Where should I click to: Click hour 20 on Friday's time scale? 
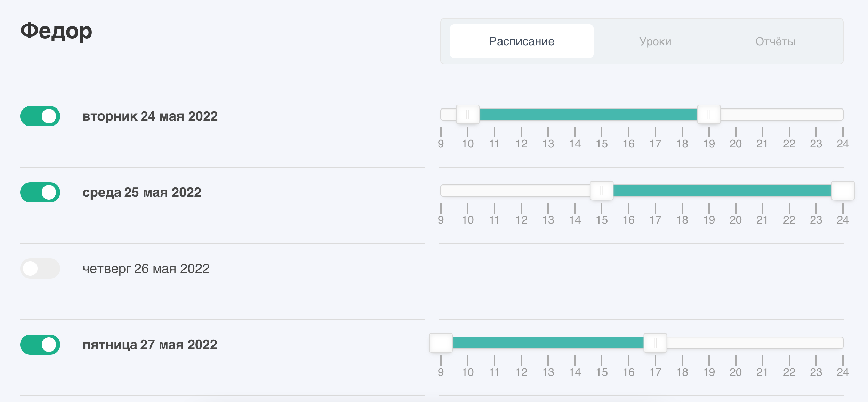click(x=736, y=372)
